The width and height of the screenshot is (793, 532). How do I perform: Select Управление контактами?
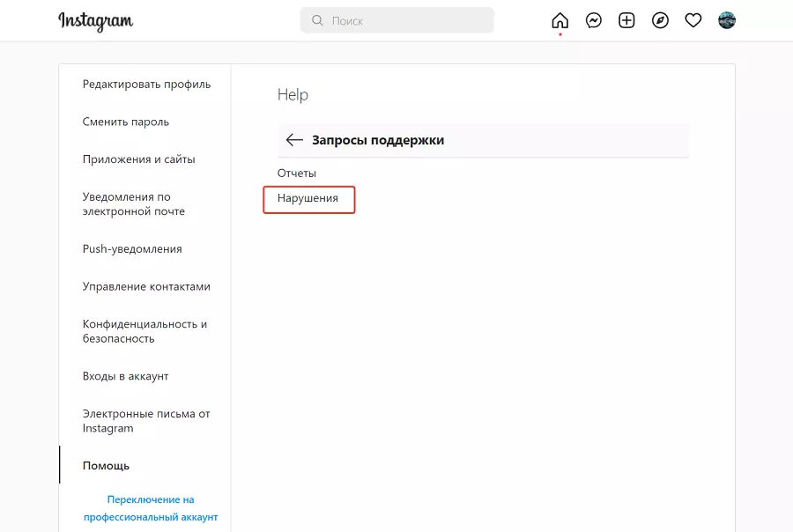tap(146, 286)
